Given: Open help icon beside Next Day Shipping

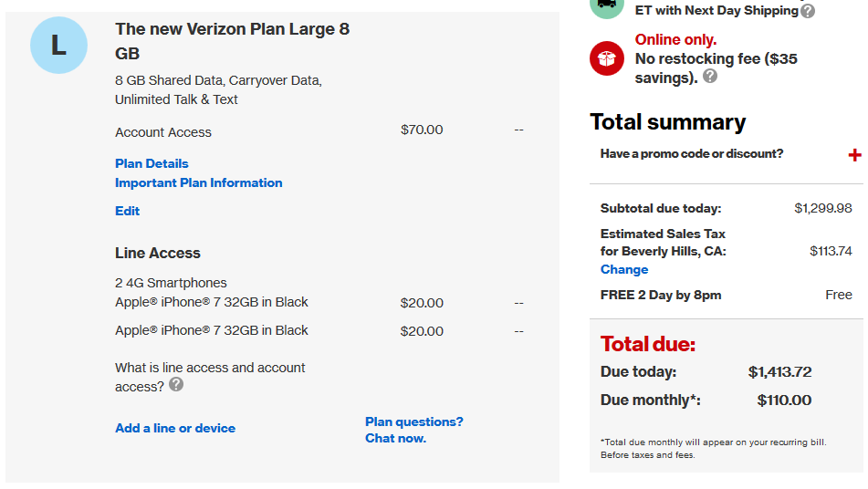Looking at the screenshot, I should click(x=808, y=11).
